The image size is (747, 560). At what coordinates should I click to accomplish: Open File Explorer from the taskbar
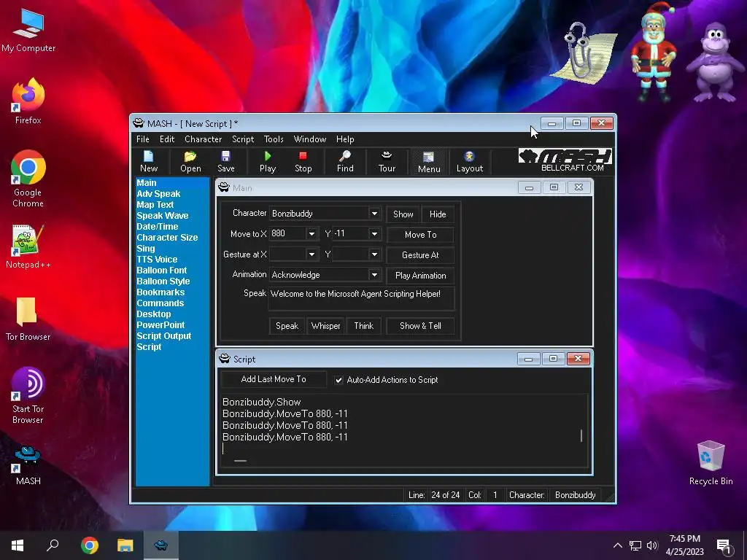click(x=125, y=545)
